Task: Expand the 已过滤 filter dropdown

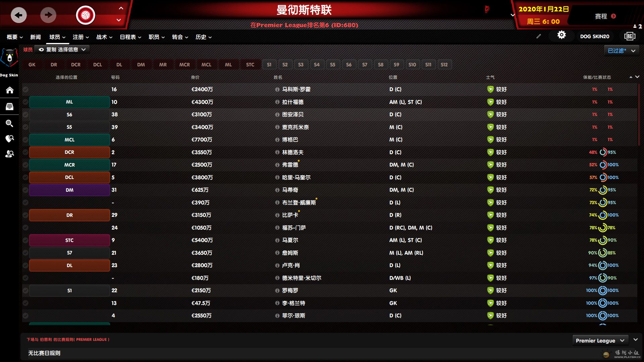Action: pos(621,51)
